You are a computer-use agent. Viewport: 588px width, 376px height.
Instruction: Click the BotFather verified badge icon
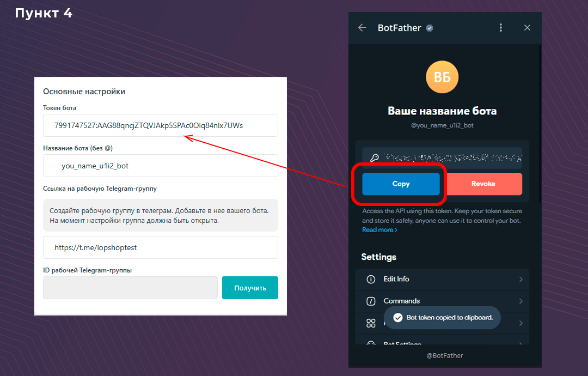tap(430, 28)
